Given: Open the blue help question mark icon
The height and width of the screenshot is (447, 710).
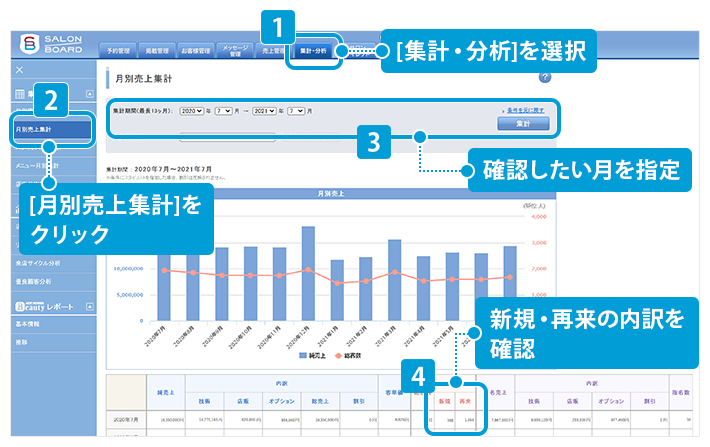Looking at the screenshot, I should click(544, 77).
